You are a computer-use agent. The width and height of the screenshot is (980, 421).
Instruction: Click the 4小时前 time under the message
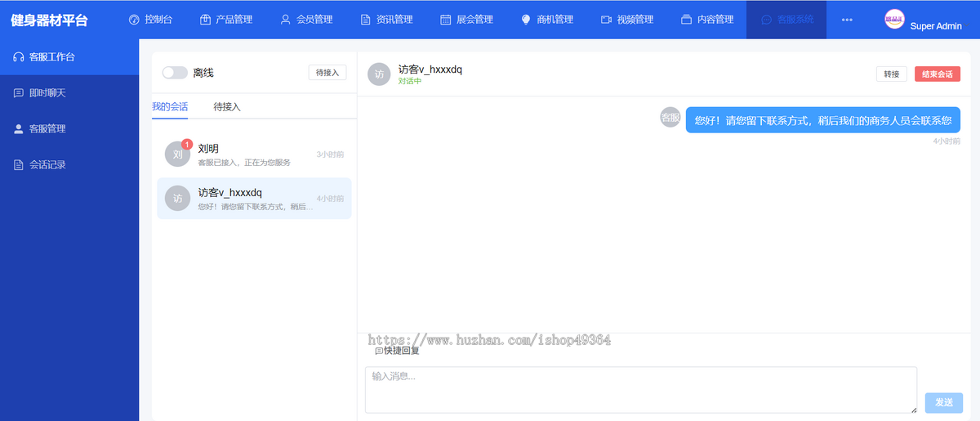click(947, 141)
